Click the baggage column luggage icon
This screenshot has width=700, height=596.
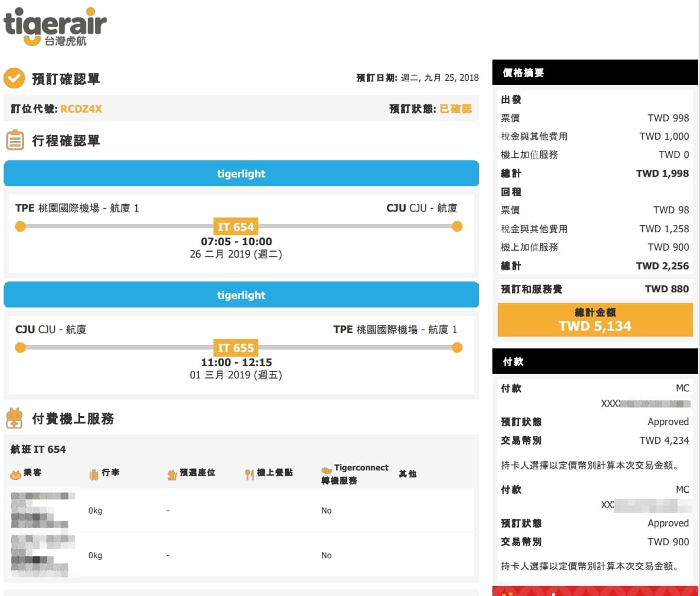[x=94, y=475]
